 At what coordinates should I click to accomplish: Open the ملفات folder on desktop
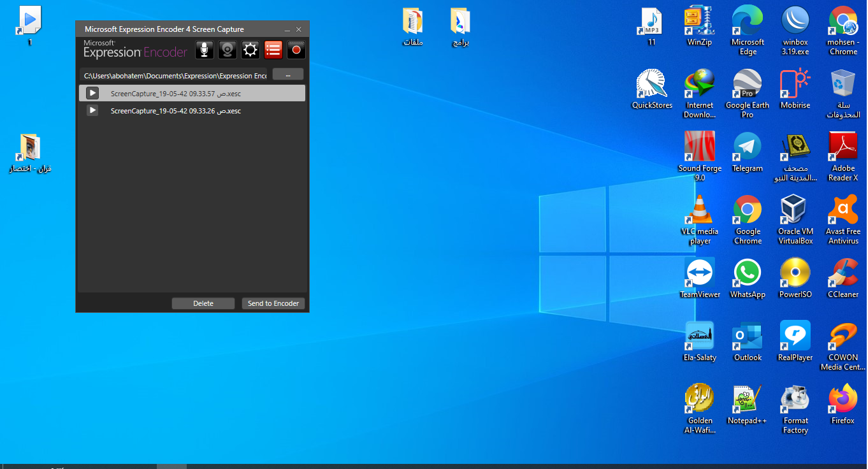(x=413, y=27)
